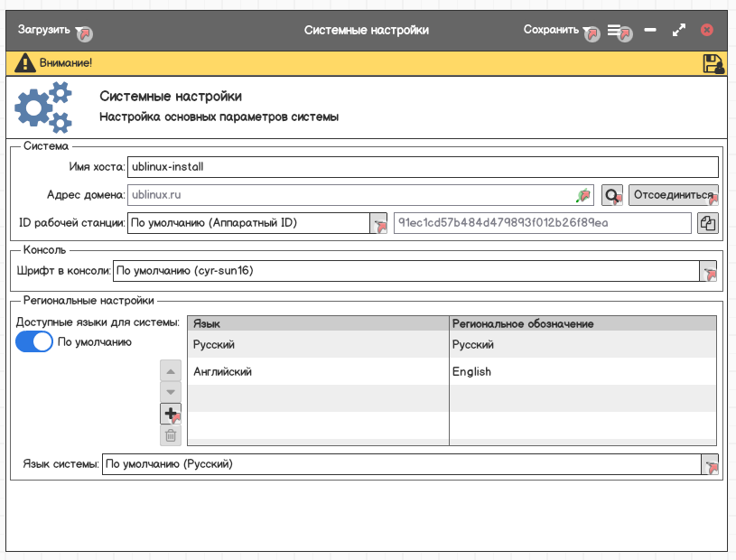Click the search magnifier icon beside domain address

[x=612, y=195]
